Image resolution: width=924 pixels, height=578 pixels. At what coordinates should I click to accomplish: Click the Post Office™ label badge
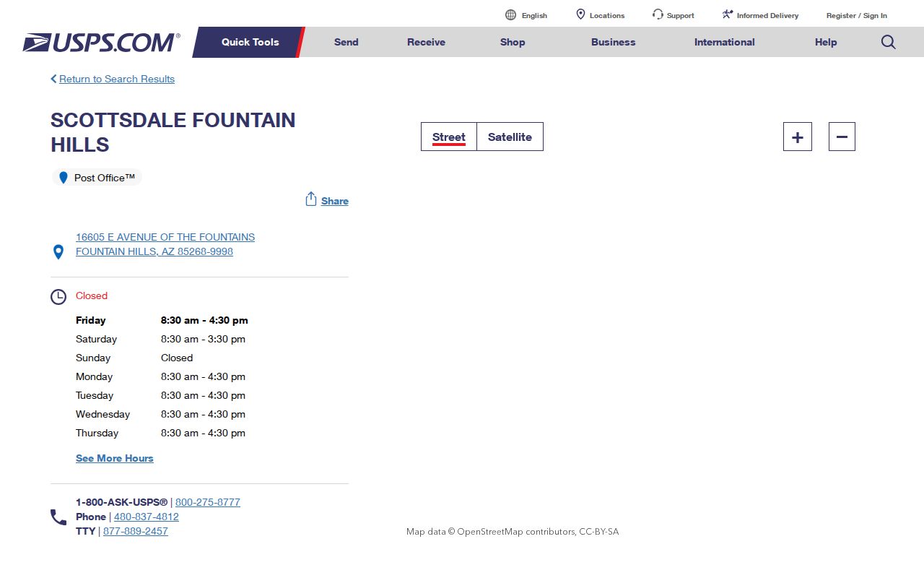point(97,178)
